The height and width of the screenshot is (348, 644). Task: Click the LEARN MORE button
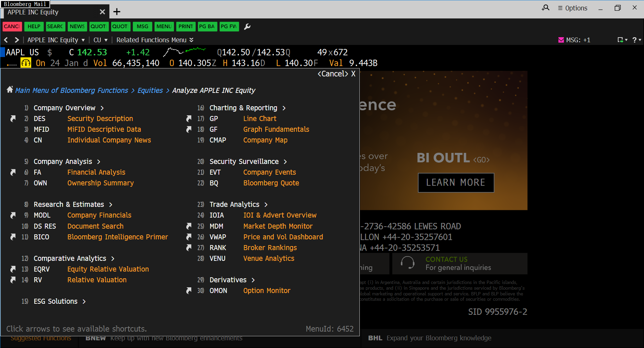(x=456, y=182)
